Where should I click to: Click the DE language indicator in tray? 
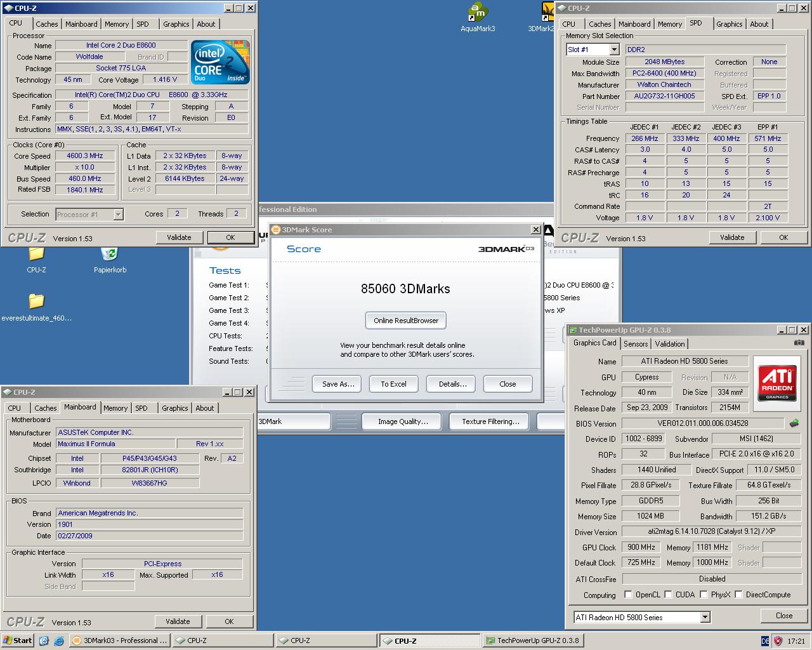(x=765, y=641)
